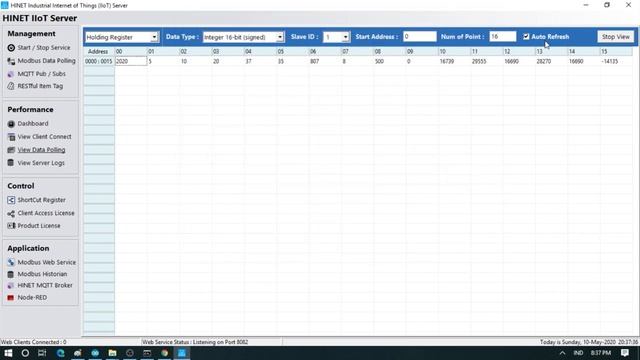The width and height of the screenshot is (640, 360).
Task: Open Modbus Historian application
Action: 42,274
